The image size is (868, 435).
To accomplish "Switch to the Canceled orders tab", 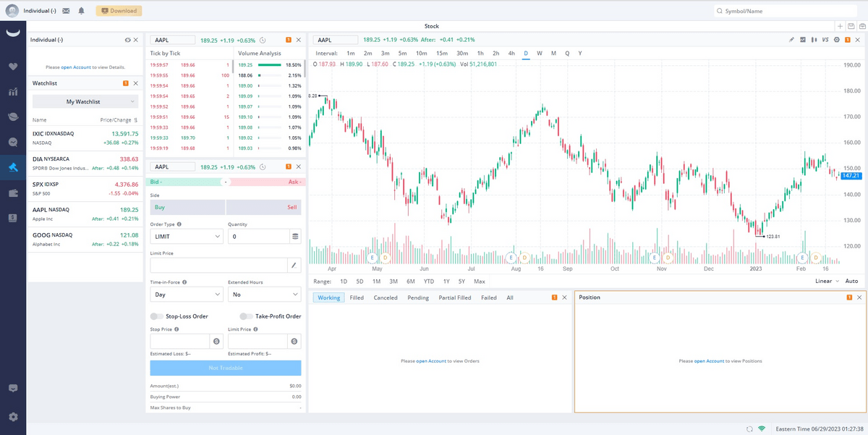I will click(386, 297).
